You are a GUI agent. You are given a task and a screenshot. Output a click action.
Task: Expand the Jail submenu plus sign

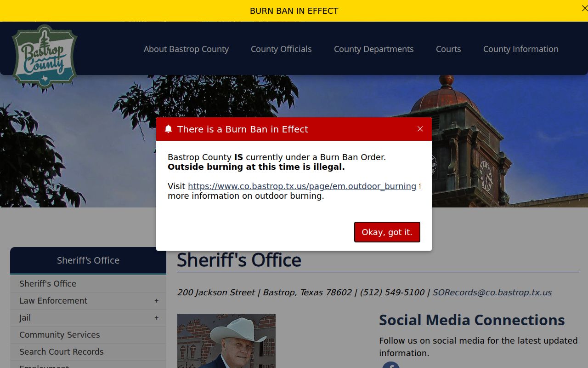(156, 318)
